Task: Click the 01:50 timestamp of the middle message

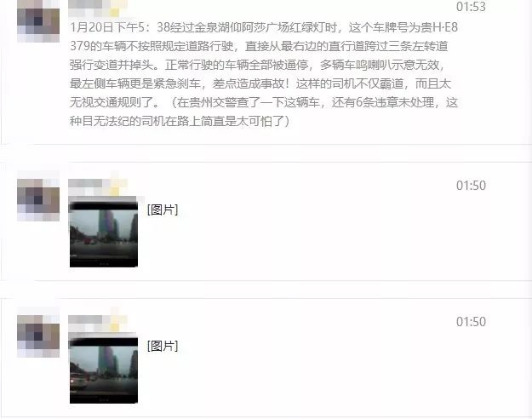Action: (471, 186)
